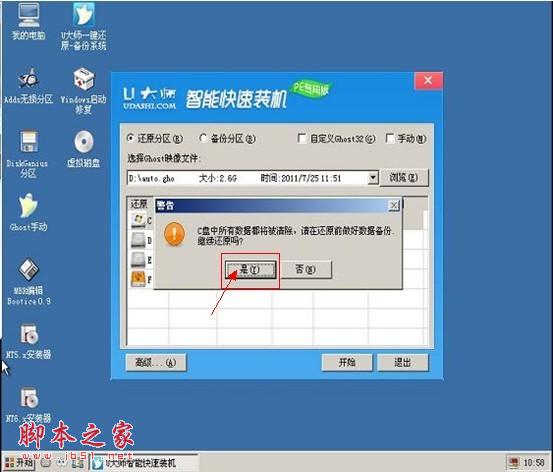Select the 虚拟磁盘 desktop icon

point(84,149)
